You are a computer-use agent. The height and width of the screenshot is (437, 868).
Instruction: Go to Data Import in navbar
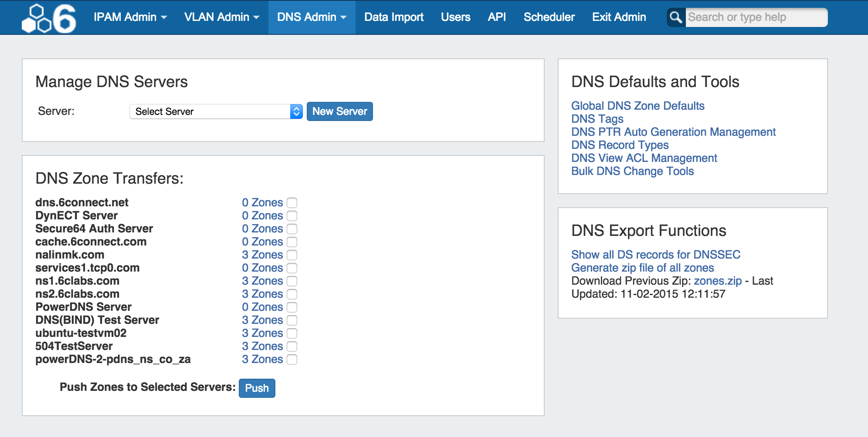[393, 17]
